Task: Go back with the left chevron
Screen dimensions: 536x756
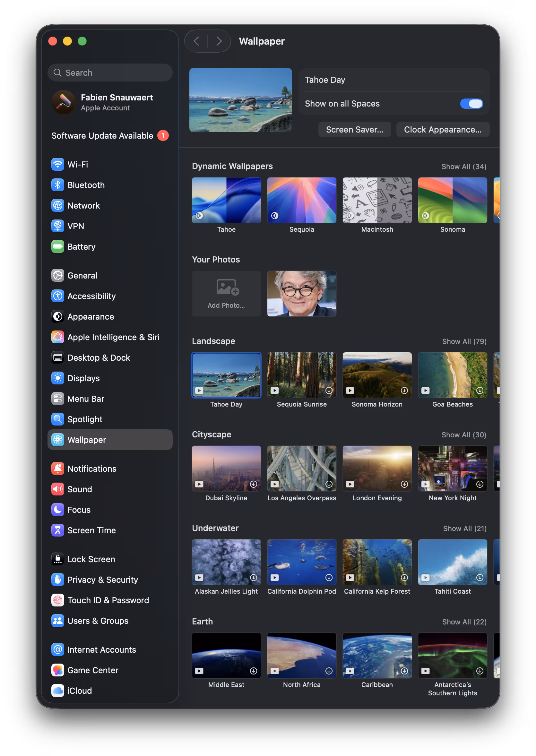Action: [x=196, y=41]
